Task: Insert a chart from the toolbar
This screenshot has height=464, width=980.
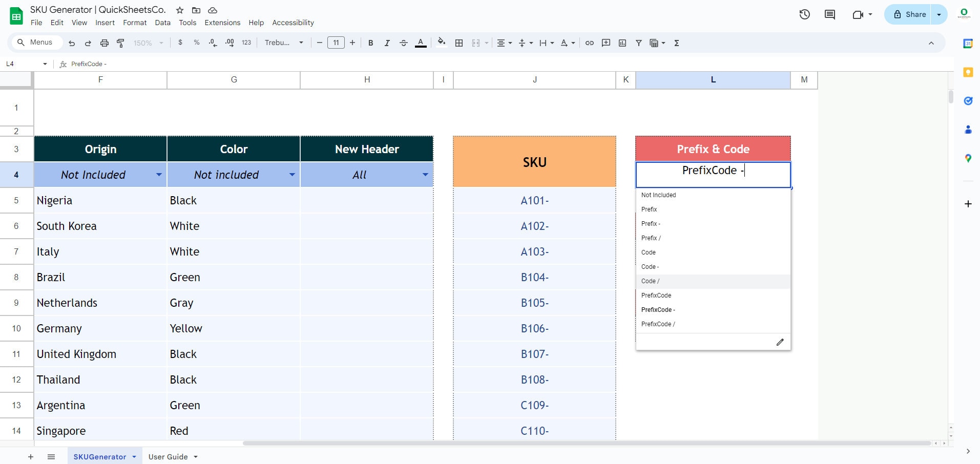Action: 622,43
